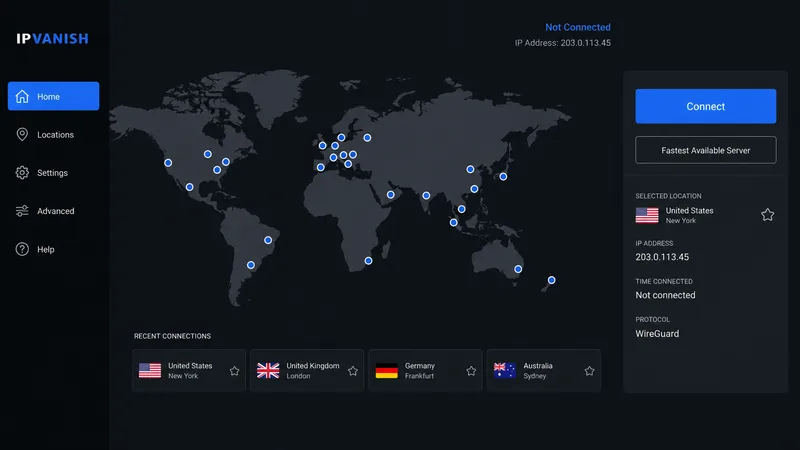Click the India server dot
Image resolution: width=800 pixels, height=450 pixels.
pos(426,195)
